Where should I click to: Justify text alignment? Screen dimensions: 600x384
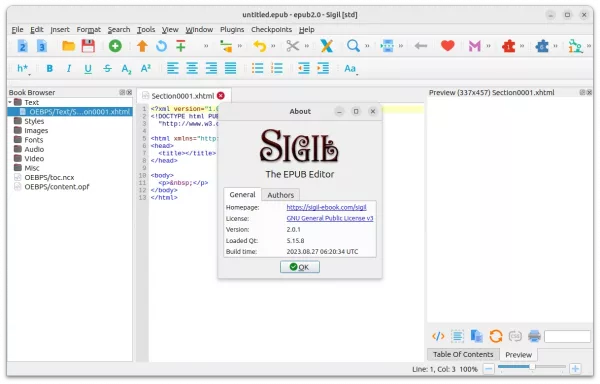[x=230, y=68]
